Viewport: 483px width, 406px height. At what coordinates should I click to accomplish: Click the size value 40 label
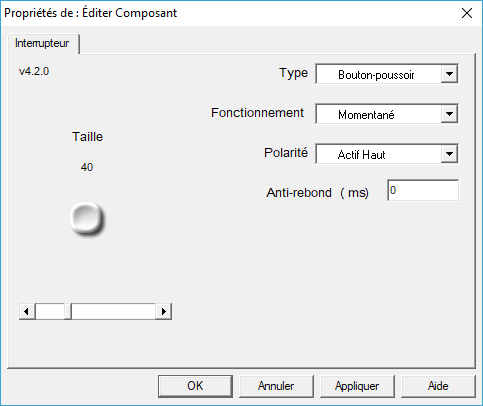tap(87, 167)
